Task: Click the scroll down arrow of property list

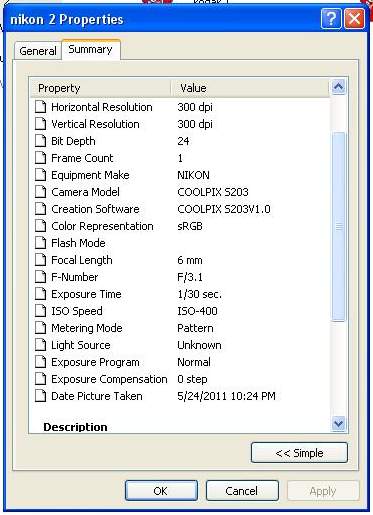Action: [x=338, y=424]
